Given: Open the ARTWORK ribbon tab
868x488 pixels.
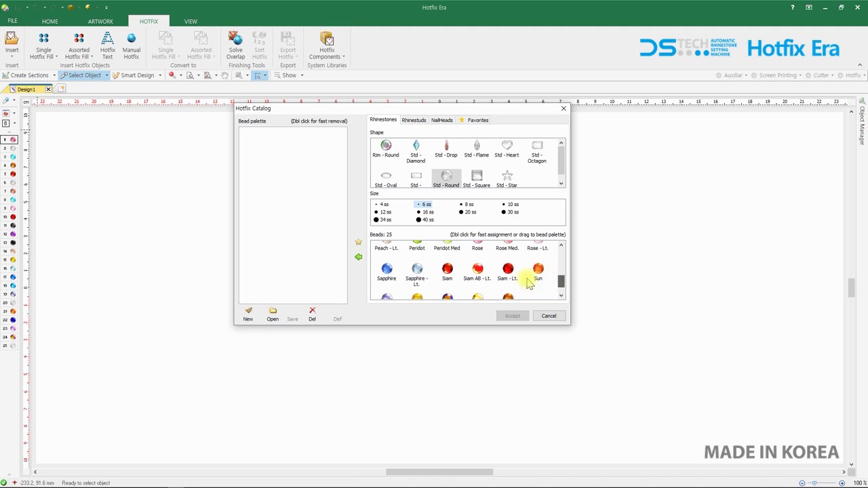Looking at the screenshot, I should coord(100,21).
